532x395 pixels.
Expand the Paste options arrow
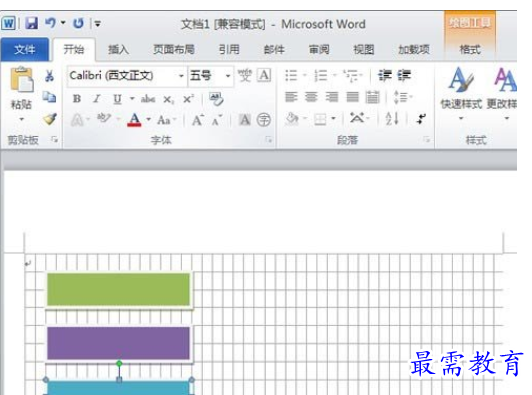[x=22, y=119]
